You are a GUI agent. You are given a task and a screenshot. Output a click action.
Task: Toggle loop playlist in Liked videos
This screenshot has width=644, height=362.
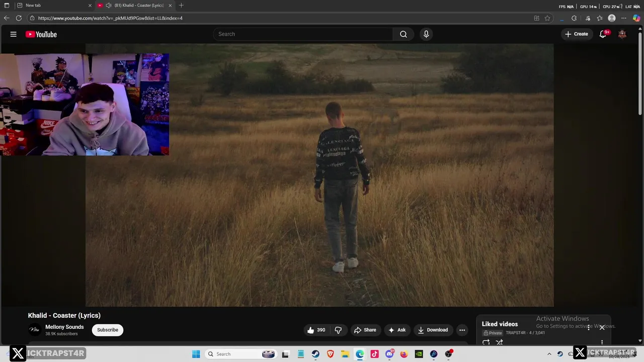pos(486,342)
